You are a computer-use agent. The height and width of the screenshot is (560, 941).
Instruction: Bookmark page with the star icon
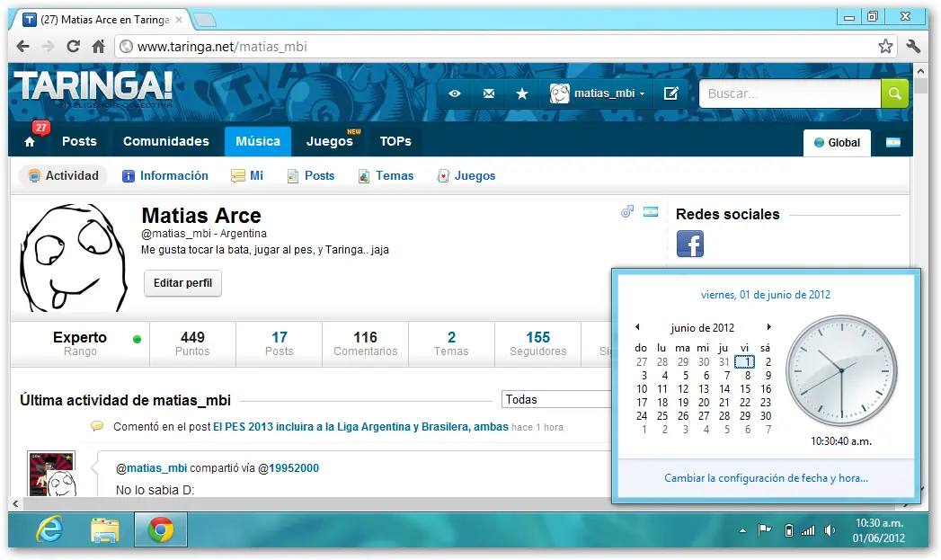coord(885,46)
